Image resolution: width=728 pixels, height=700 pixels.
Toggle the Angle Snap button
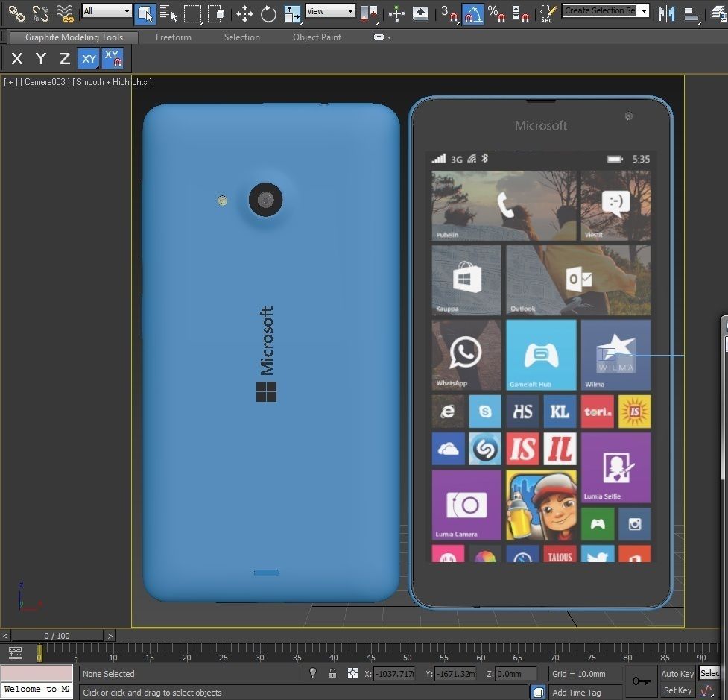tap(472, 14)
